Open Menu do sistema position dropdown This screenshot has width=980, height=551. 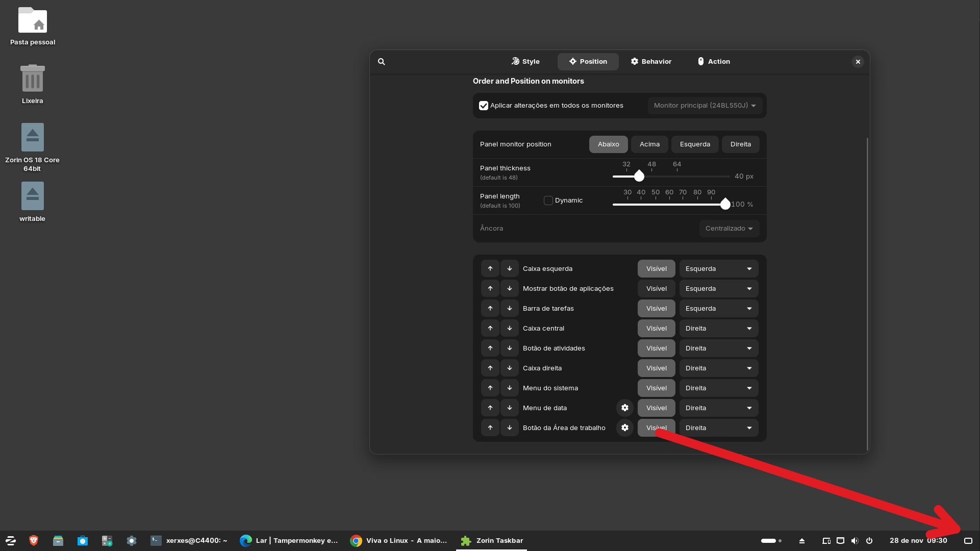(x=718, y=388)
